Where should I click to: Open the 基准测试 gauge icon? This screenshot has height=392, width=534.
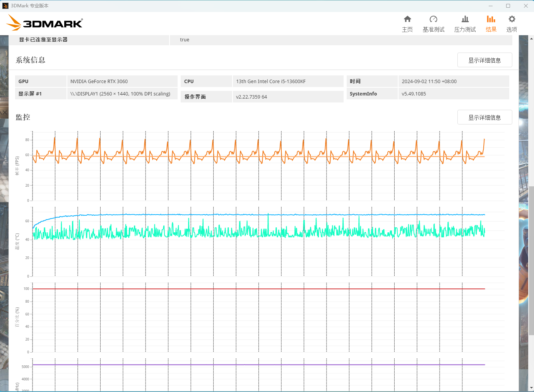433,19
